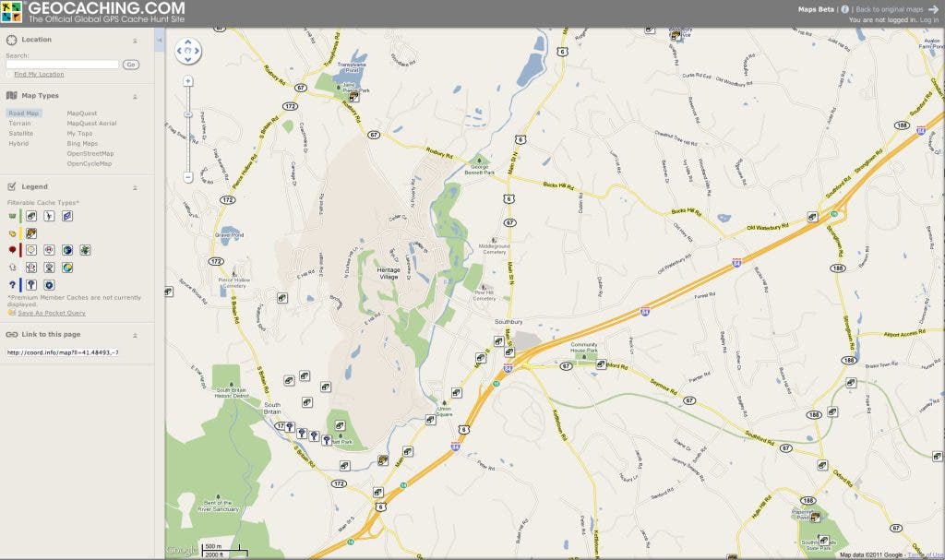The width and height of the screenshot is (945, 560).
Task: Collapse the Legend panel
Action: click(x=135, y=187)
